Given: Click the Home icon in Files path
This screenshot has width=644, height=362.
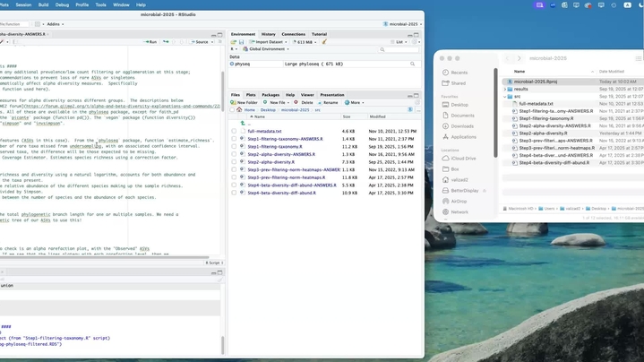Looking at the screenshot, I should pyautogui.click(x=238, y=109).
